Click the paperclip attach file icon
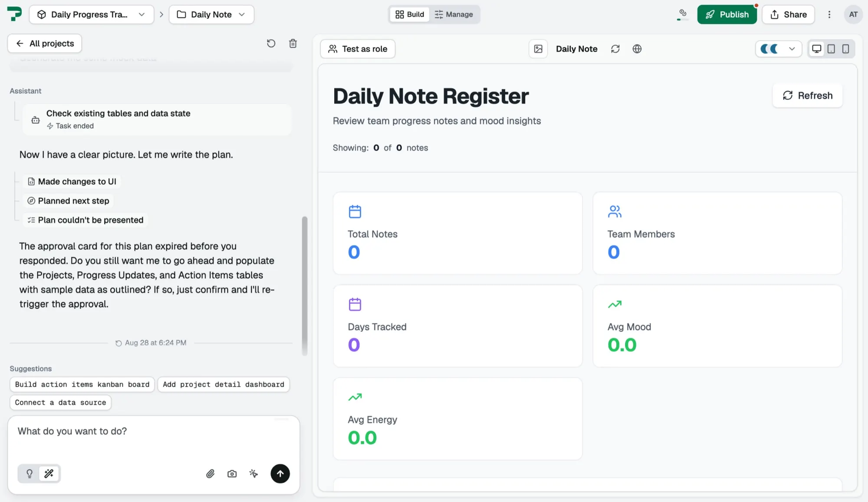Screen dimensions: 868x502 point(210,474)
